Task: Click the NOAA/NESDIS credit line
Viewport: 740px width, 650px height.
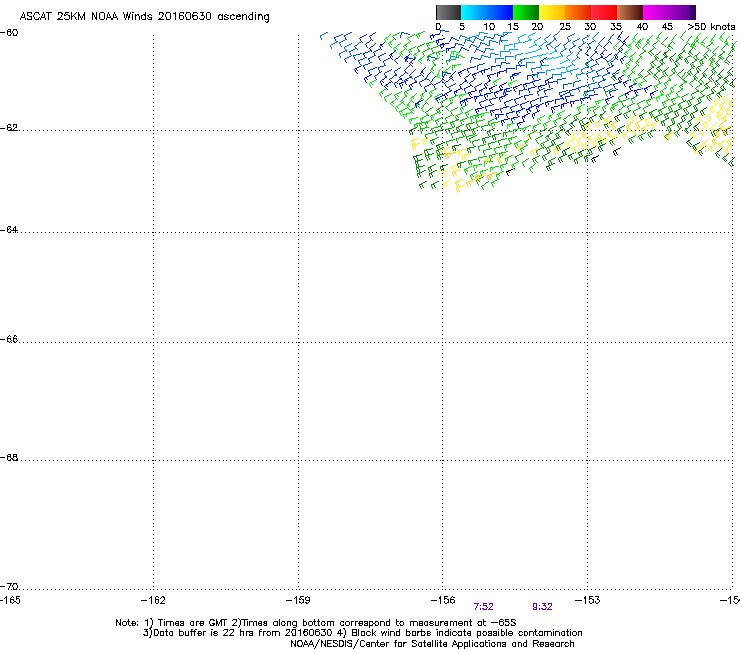Action: [432, 644]
